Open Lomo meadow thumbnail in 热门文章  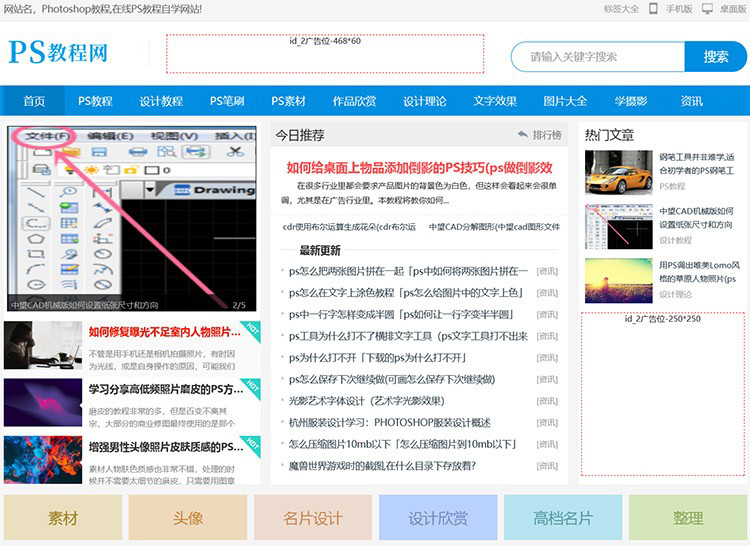[x=618, y=281]
